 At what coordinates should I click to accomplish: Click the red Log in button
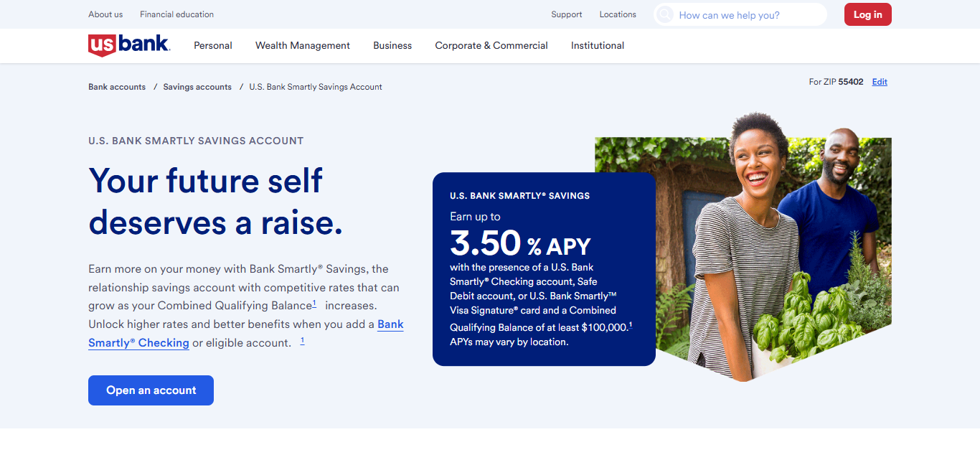(868, 14)
